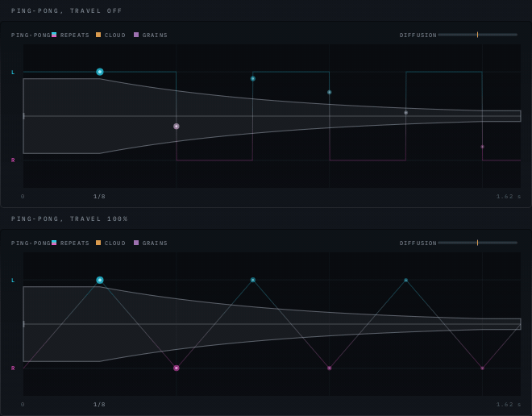Click the Cloud legend label in bottom panel
Image resolution: width=532 pixels, height=416 pixels.
115,243
